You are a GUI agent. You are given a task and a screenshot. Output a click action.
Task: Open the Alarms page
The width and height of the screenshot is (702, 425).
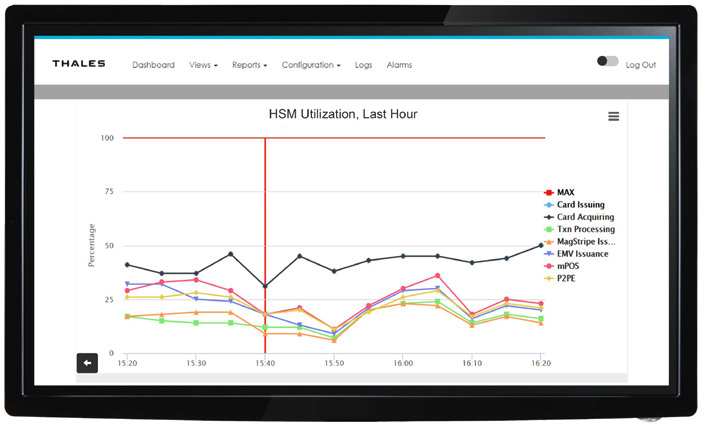(399, 65)
